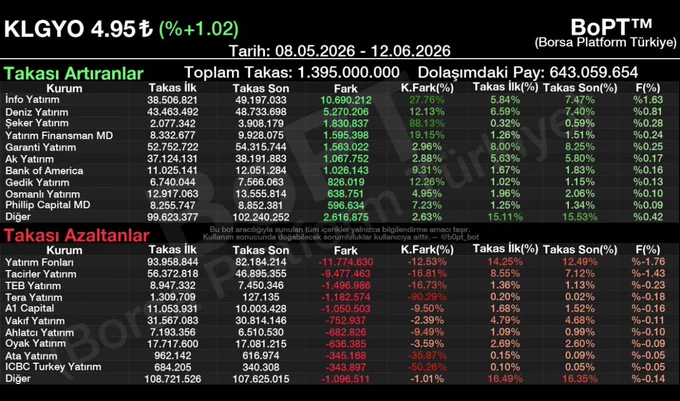The height and width of the screenshot is (401, 680).
Task: Select the Takası Azaltanlar section heading
Action: pos(77,235)
